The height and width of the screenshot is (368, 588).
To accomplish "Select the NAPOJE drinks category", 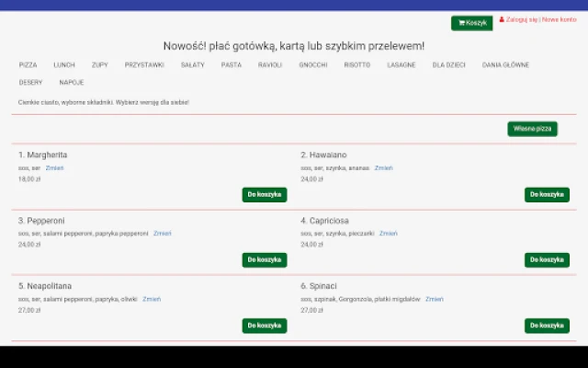I will [72, 83].
